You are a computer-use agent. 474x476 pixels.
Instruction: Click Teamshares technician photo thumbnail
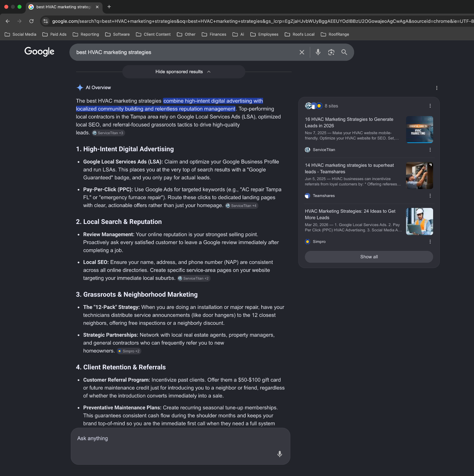pos(419,175)
